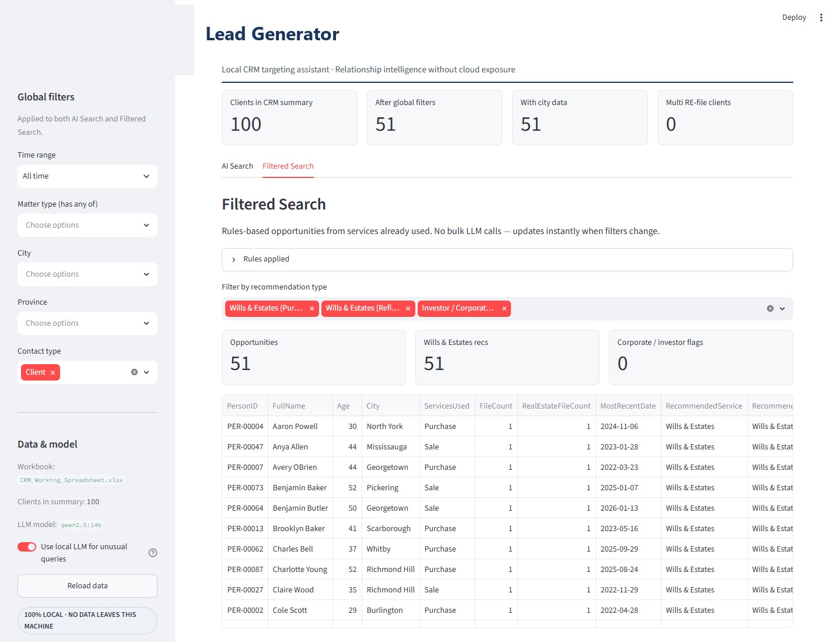
Task: Open the three-dot main menu
Action: point(821,18)
